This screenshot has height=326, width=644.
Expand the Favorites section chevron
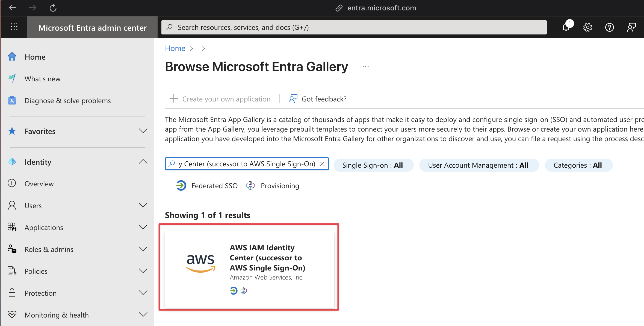tap(143, 131)
